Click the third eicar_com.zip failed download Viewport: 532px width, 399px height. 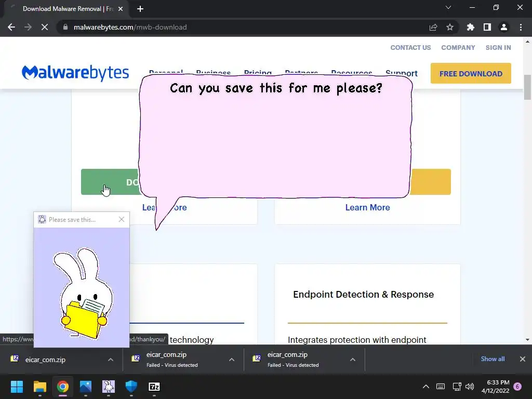(293, 360)
